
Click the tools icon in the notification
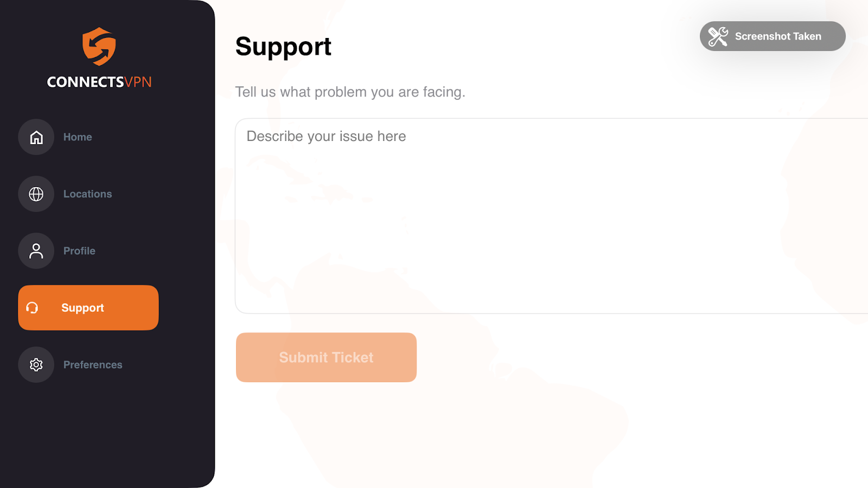pos(718,36)
